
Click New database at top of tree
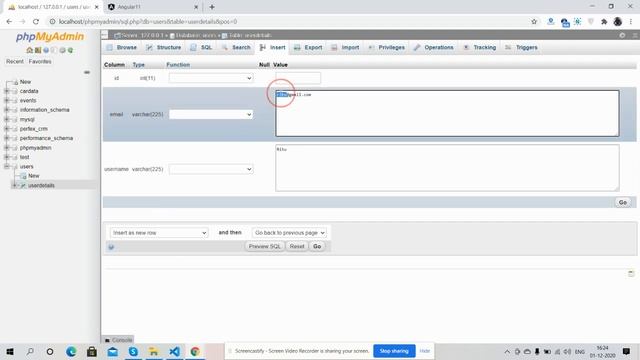[x=25, y=82]
